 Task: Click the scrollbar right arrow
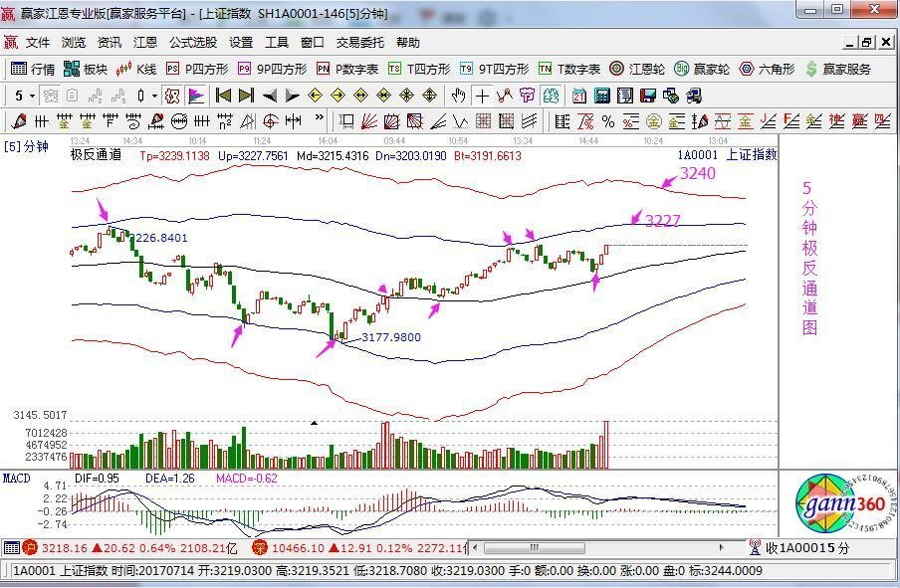[722, 548]
